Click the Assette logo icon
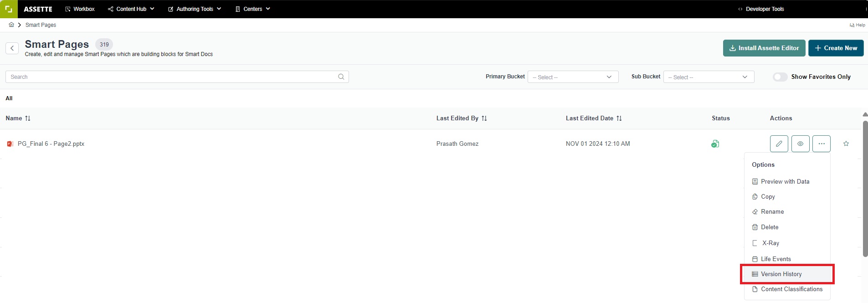This screenshot has width=868, height=303. 9,9
